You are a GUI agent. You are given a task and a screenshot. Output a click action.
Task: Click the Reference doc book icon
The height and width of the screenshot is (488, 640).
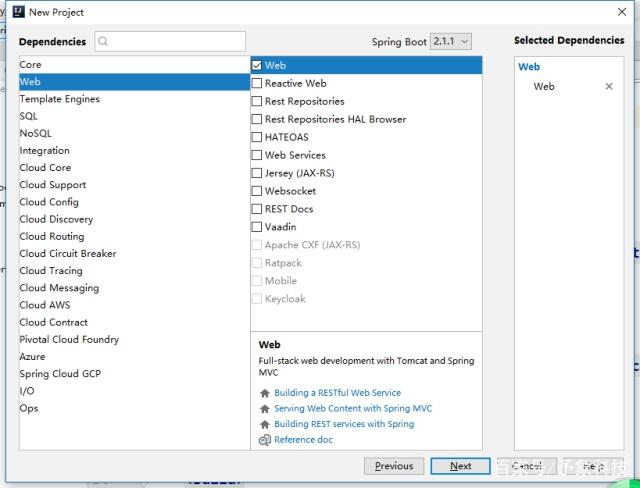264,440
